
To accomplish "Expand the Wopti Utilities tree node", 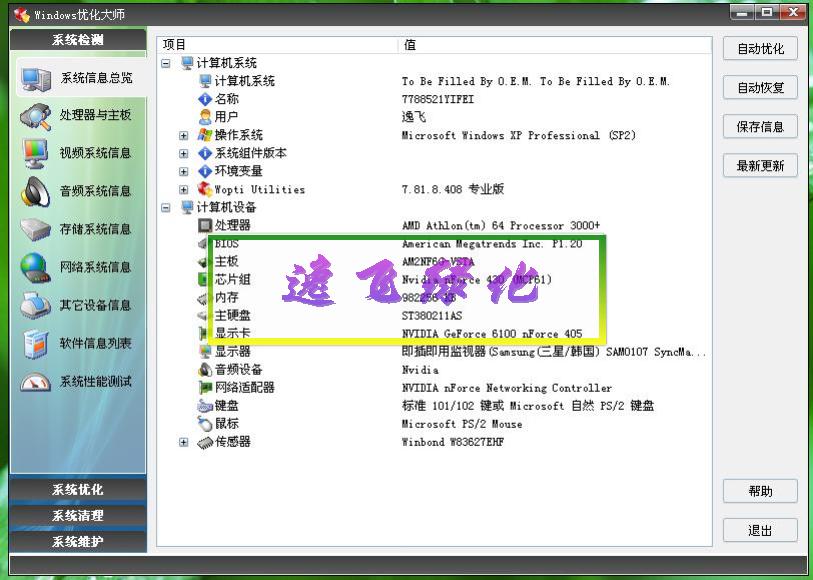I will click(184, 190).
